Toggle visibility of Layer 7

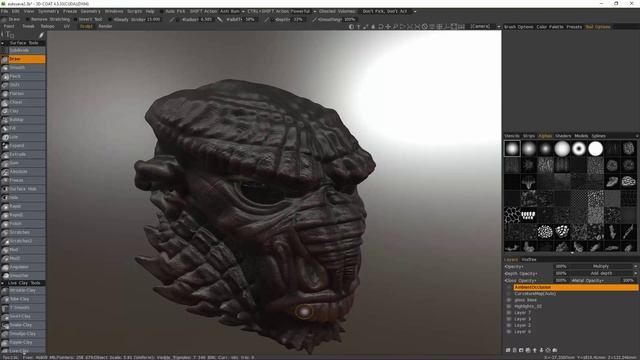pos(509,313)
